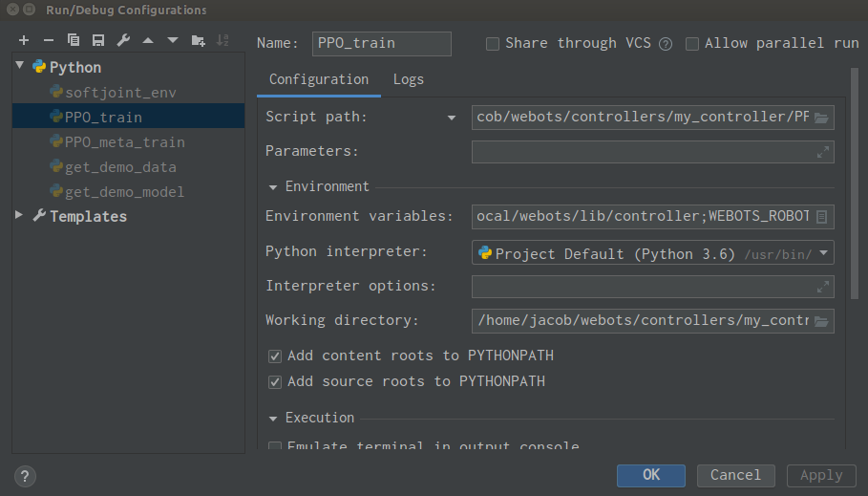Image resolution: width=868 pixels, height=496 pixels.
Task: Select the PPO_meta_train configuration
Action: tap(125, 142)
